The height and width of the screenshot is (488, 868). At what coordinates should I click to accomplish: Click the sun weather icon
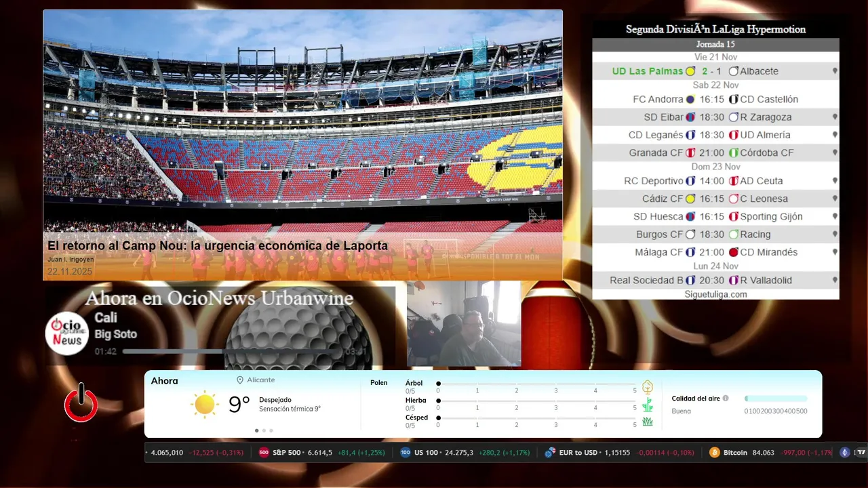pos(205,404)
